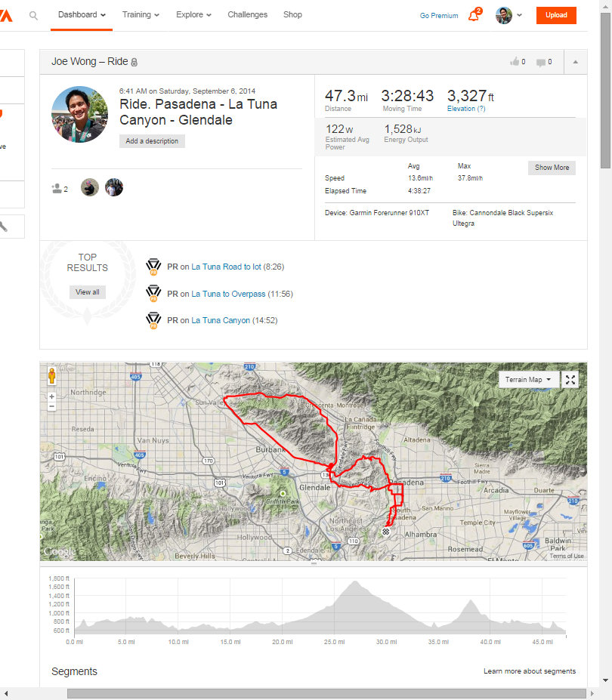612x700 pixels.
Task: Click the map zoom out minus button
Action: point(51,406)
